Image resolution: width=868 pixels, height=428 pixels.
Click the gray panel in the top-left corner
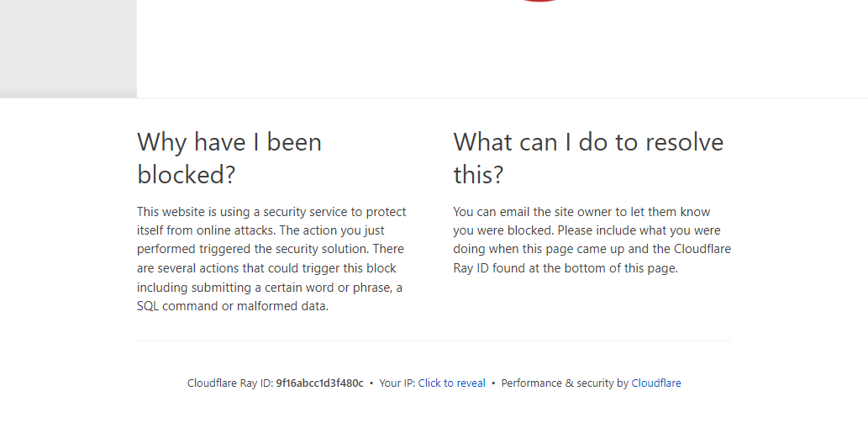click(68, 46)
